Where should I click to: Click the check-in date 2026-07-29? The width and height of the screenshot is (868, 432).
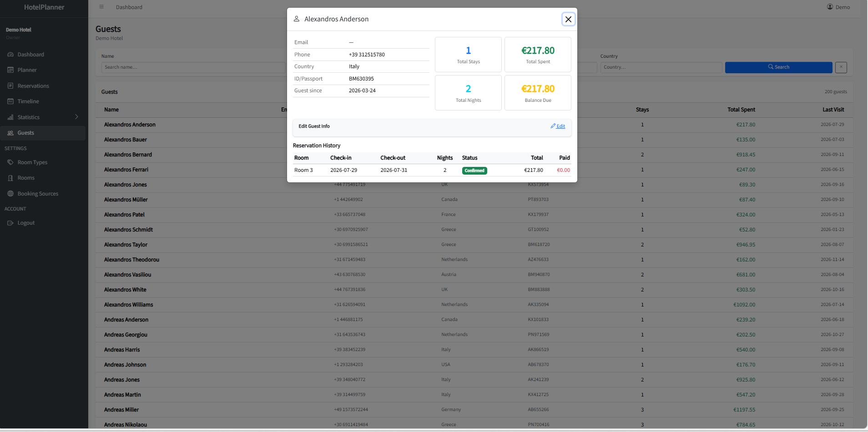click(x=343, y=170)
